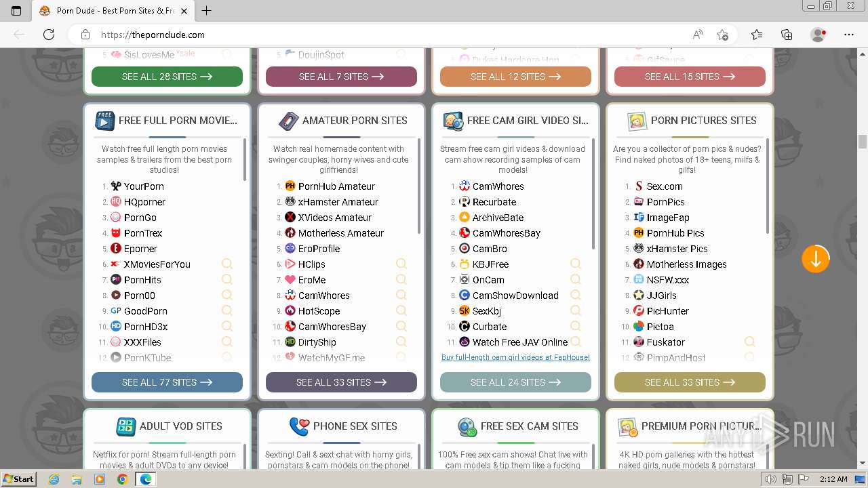Open the Porn Pictures Sites category heading

(703, 121)
